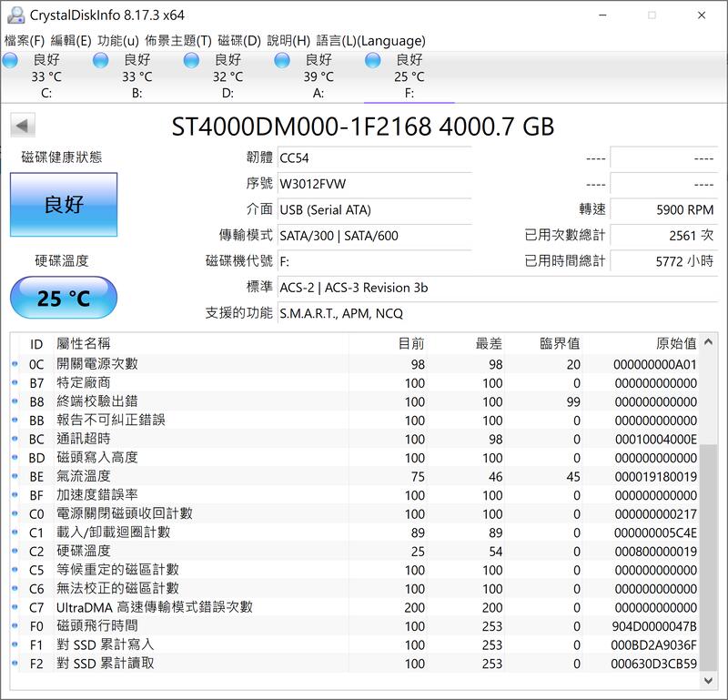Screen dimensions: 728x700
Task: Click the status icon for drive A: showing 39°C
Action: tap(282, 60)
